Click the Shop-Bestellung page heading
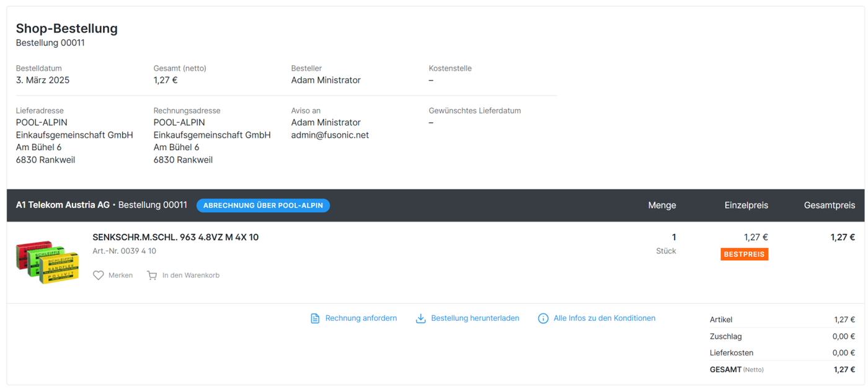Image resolution: width=868 pixels, height=389 pixels. point(67,29)
